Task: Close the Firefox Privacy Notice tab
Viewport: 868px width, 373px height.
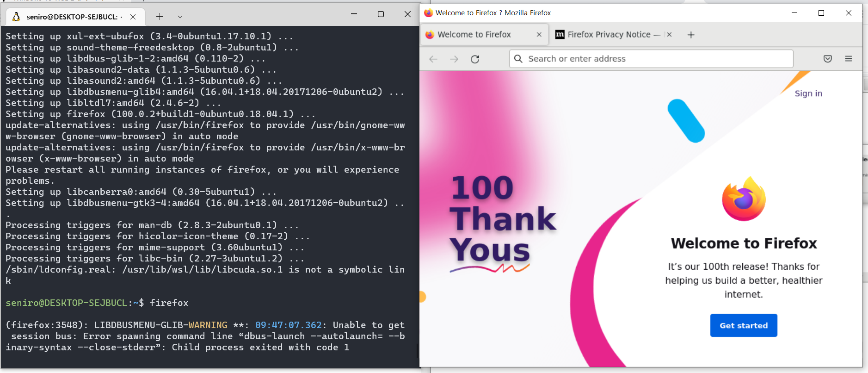Action: [669, 35]
